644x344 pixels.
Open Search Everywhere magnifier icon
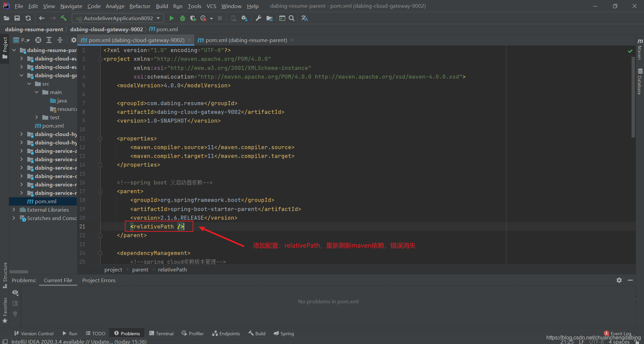[292, 18]
